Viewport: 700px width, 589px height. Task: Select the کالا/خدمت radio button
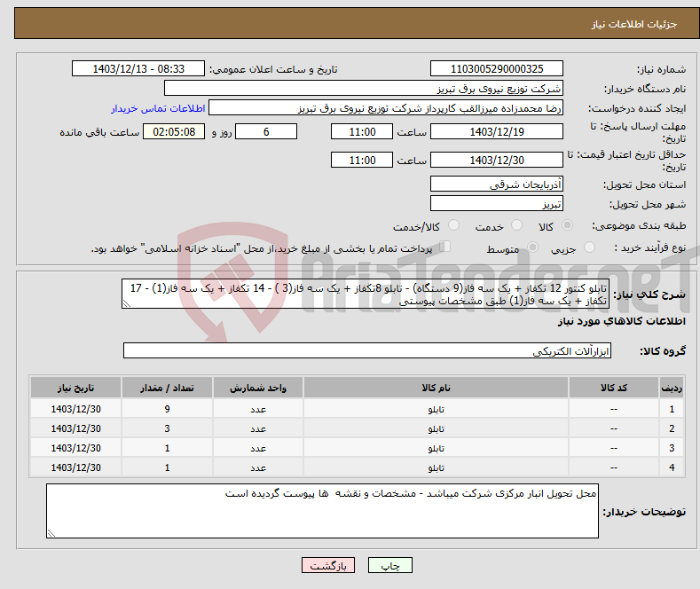[x=453, y=225]
